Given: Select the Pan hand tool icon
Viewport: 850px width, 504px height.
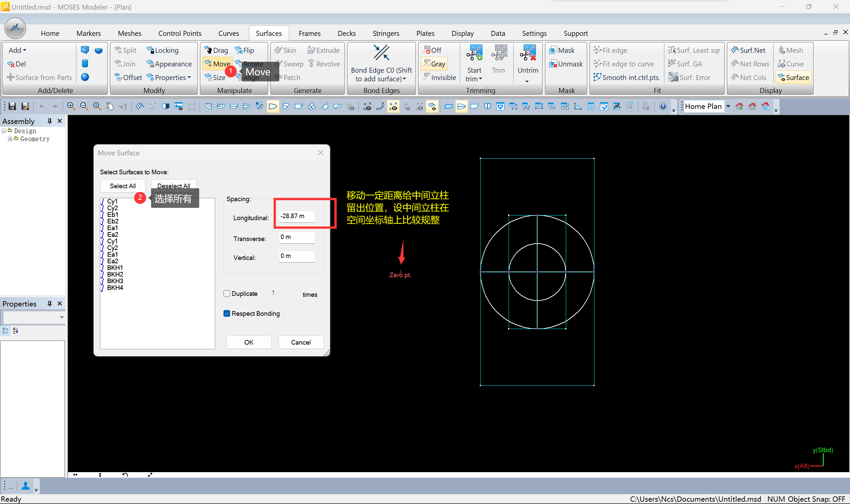Looking at the screenshot, I should point(110,107).
